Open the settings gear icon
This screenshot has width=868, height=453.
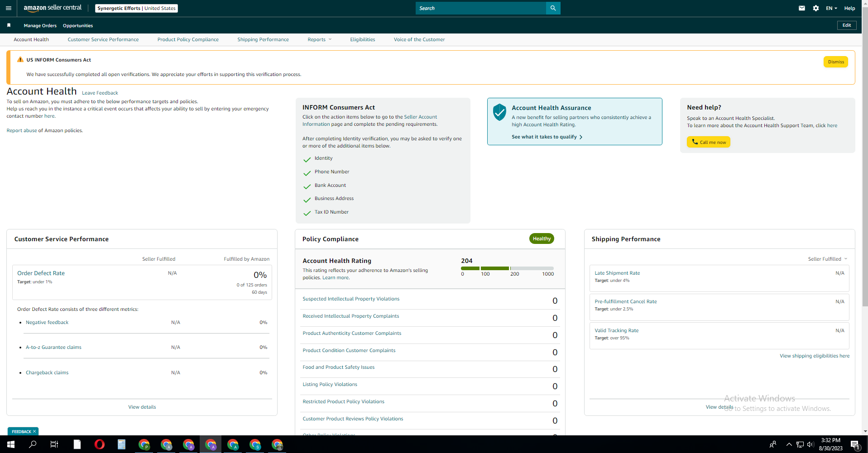click(x=816, y=8)
